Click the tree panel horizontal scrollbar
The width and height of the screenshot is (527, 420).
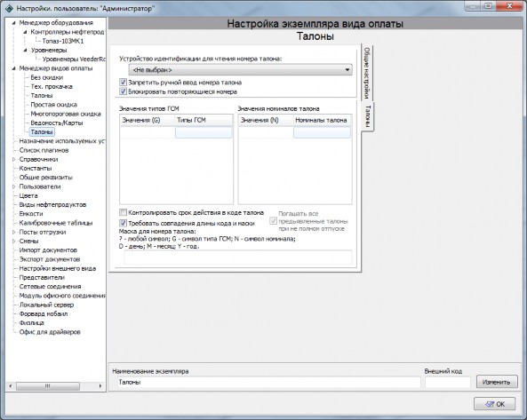click(x=55, y=385)
